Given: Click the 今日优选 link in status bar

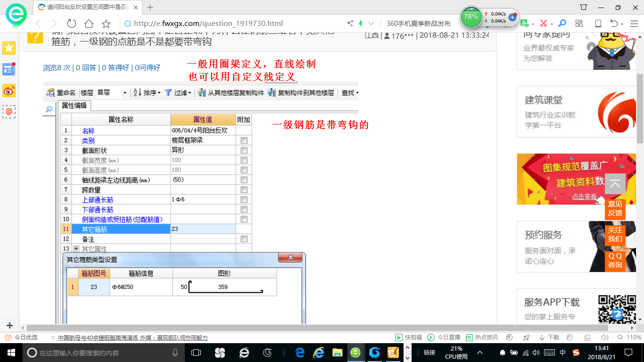Looking at the screenshot, I should (x=20, y=337).
